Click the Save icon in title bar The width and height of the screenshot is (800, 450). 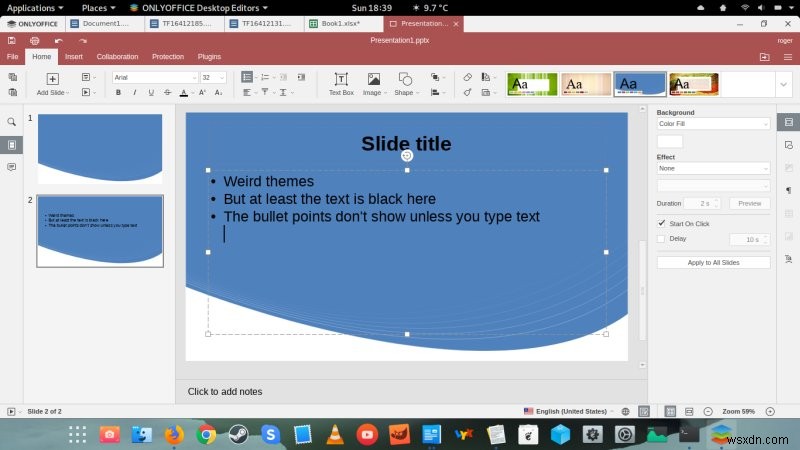(x=11, y=40)
